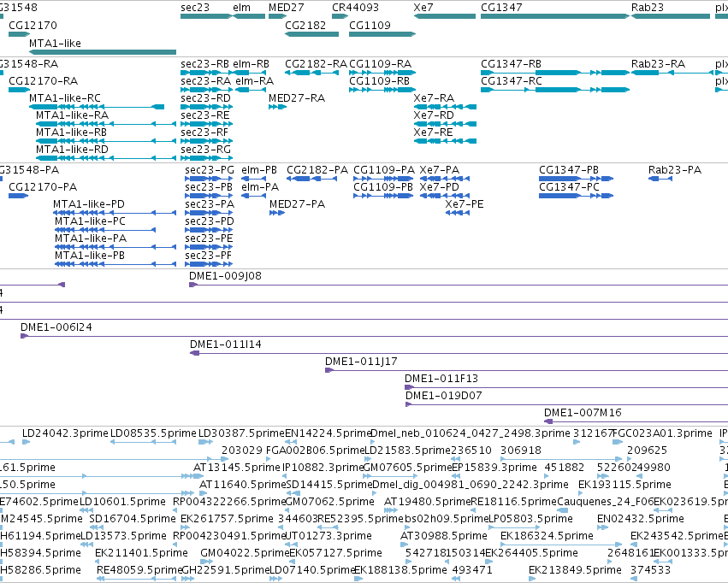The image size is (728, 583).
Task: Click the CG2182 gene label
Action: [305, 25]
